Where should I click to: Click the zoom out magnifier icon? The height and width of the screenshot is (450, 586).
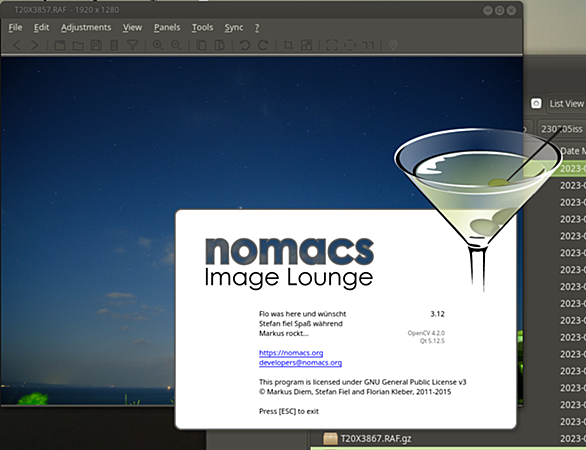(176, 45)
